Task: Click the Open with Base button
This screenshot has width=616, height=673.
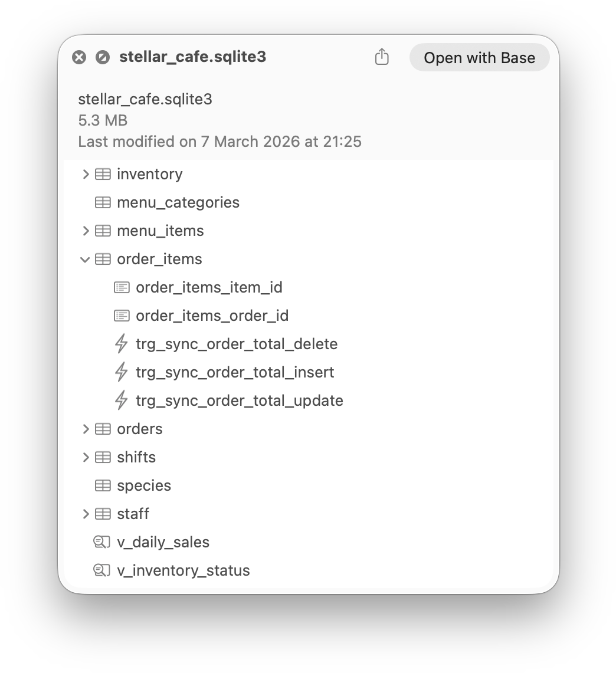Action: tap(479, 57)
